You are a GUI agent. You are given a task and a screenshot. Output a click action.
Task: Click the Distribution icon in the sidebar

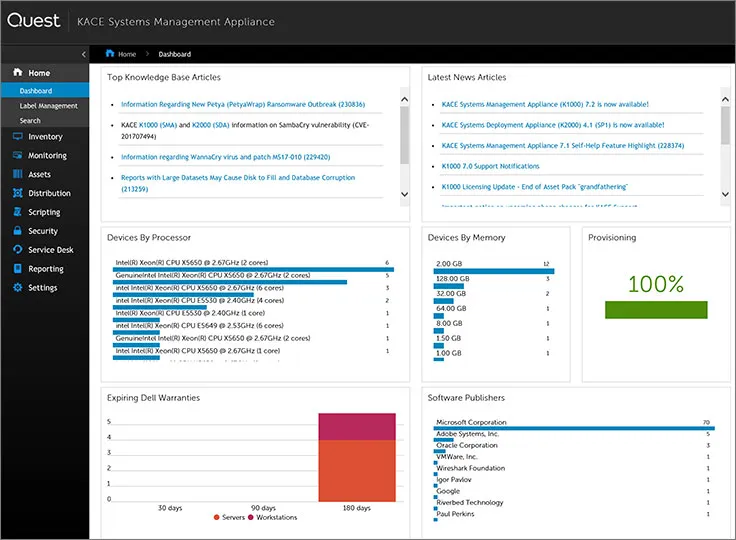(x=17, y=193)
